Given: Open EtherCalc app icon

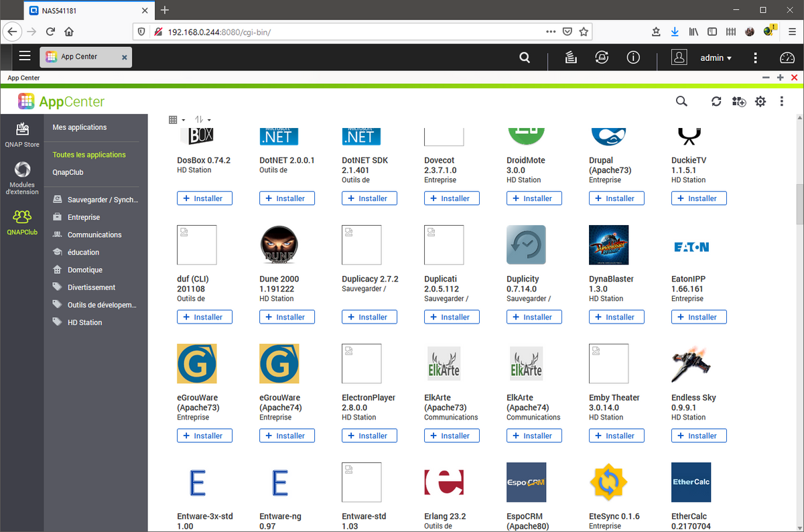Looking at the screenshot, I should coord(691,482).
